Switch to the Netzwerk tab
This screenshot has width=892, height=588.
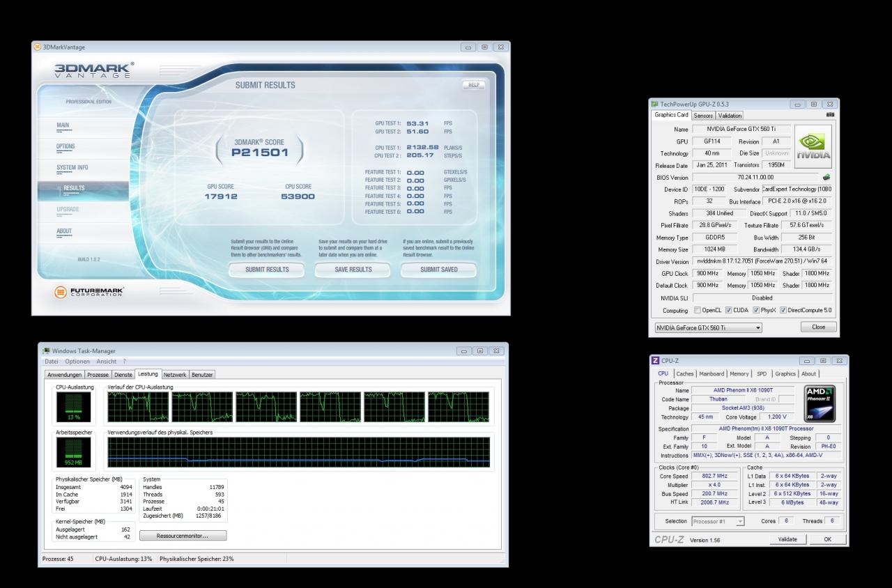[175, 375]
